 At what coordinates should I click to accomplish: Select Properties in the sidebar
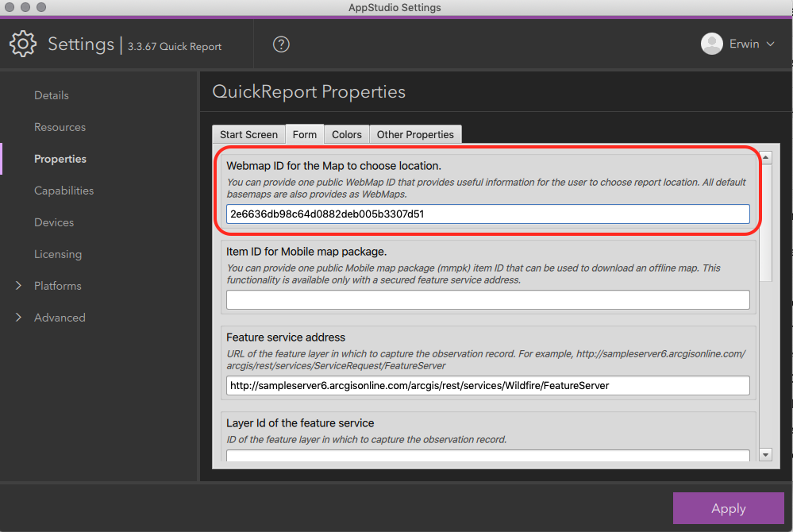60,159
